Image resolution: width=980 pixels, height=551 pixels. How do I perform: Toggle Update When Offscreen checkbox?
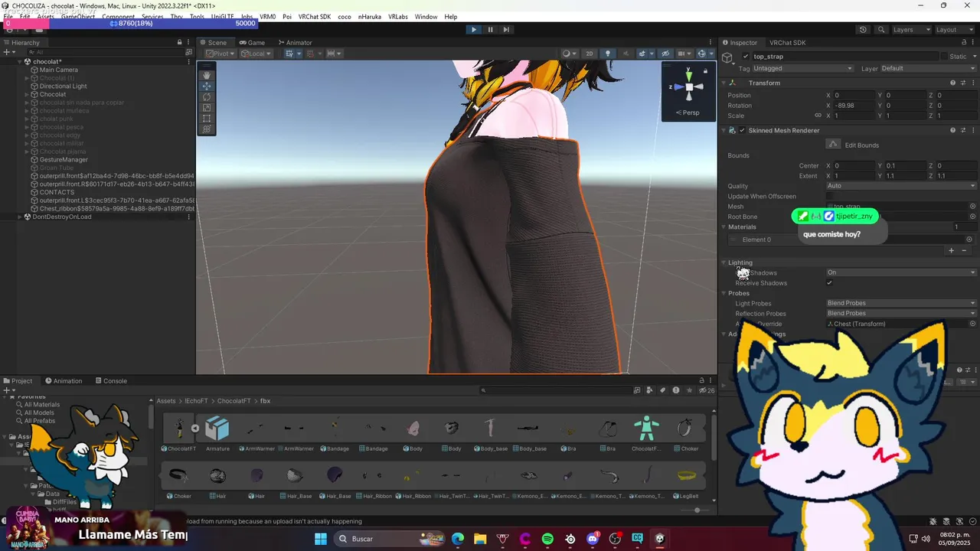(x=829, y=197)
